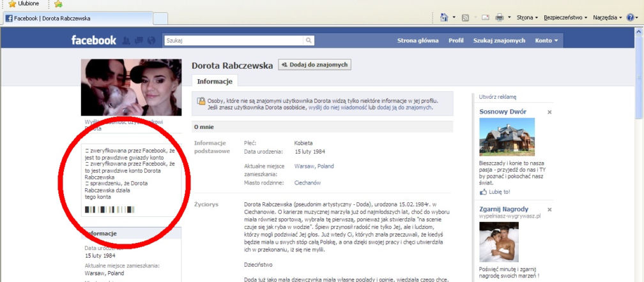Click Lubię to! link
The width and height of the screenshot is (644, 282).
[x=499, y=192]
